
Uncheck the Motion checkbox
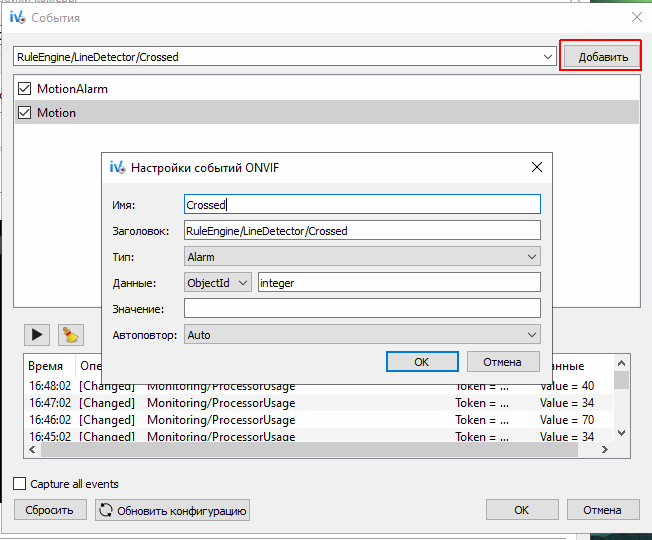pos(25,113)
